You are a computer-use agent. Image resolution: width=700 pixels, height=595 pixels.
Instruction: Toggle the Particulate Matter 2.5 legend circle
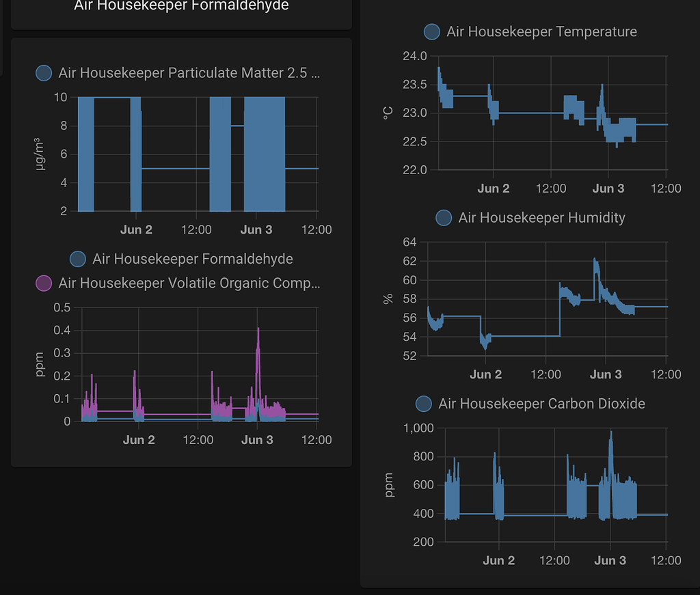(44, 72)
